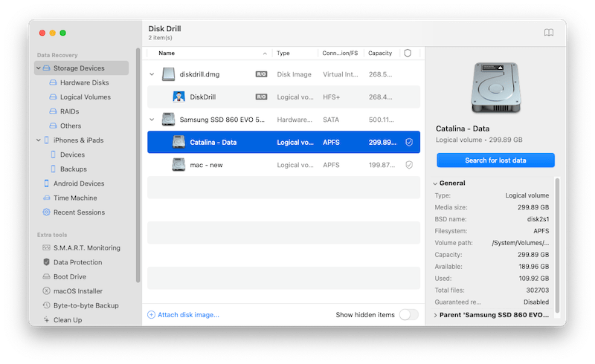Toggle protection shield on Catalina - Data row

408,142
